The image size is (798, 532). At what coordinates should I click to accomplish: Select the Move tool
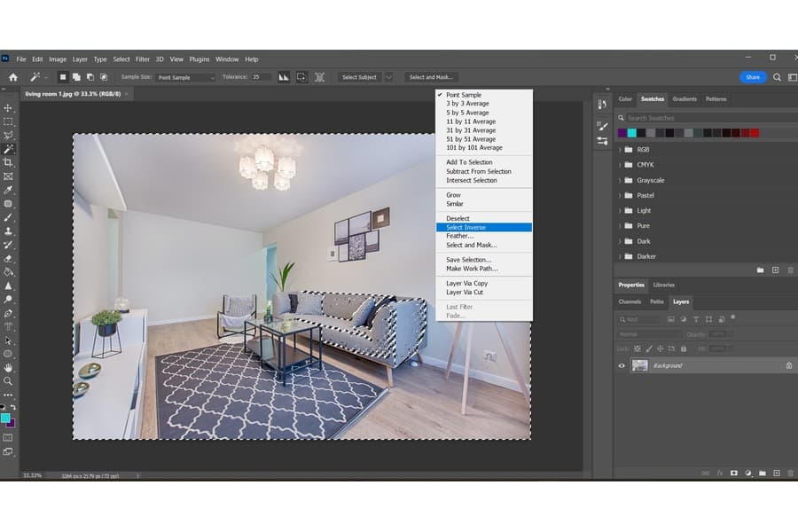8,108
